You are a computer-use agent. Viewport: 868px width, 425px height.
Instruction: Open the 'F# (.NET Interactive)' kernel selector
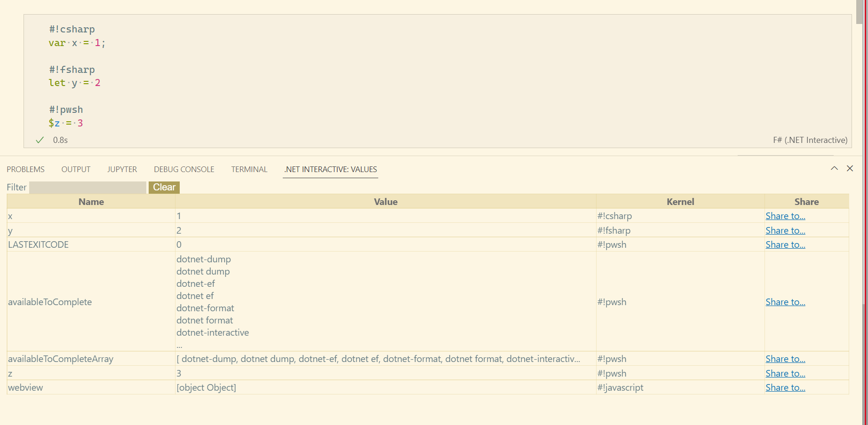(x=810, y=140)
